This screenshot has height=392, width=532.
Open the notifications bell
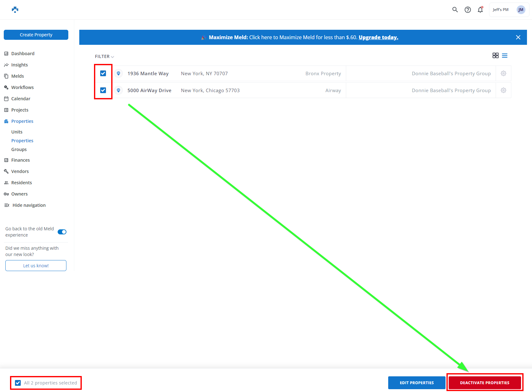point(480,10)
